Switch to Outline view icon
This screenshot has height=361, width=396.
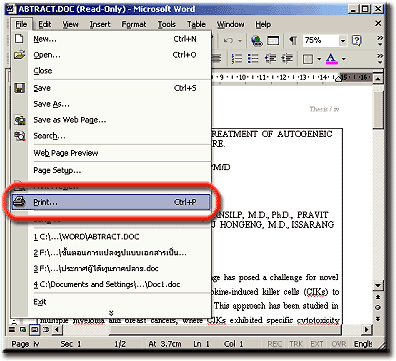click(x=46, y=330)
